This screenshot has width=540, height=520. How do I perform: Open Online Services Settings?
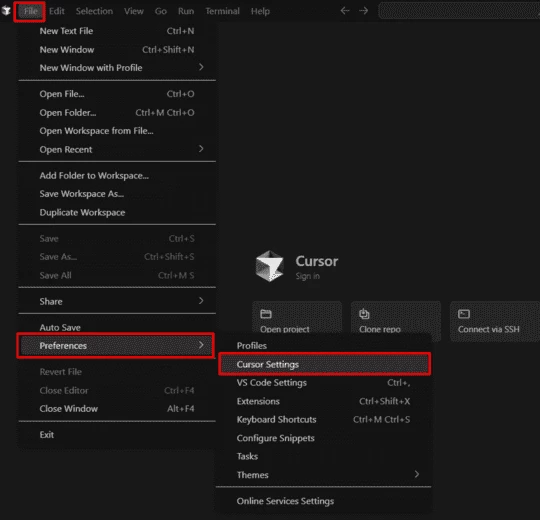pos(324,501)
